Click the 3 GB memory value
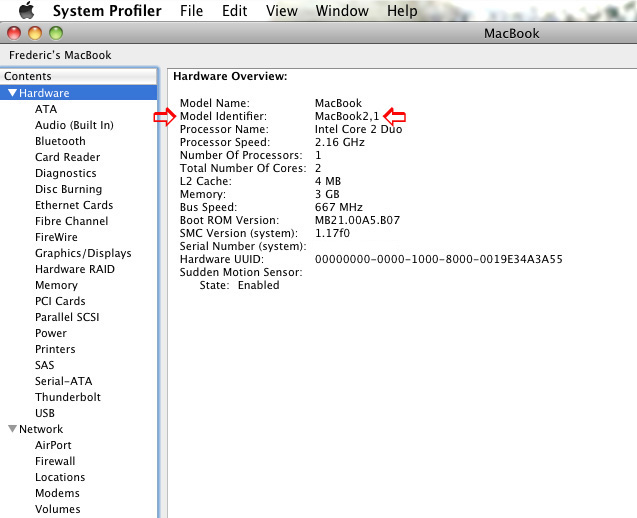The image size is (637, 518). tap(327, 194)
